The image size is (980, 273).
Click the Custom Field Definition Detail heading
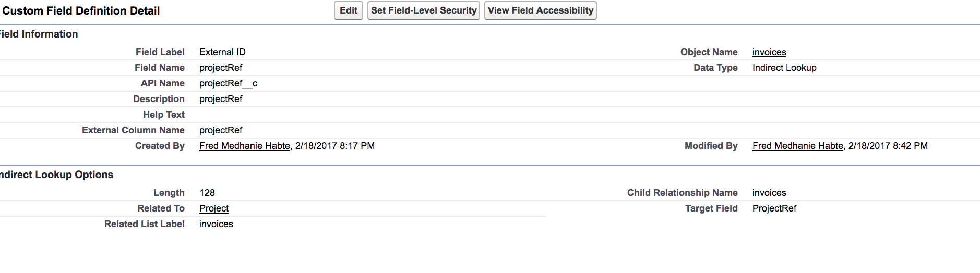pyautogui.click(x=81, y=11)
